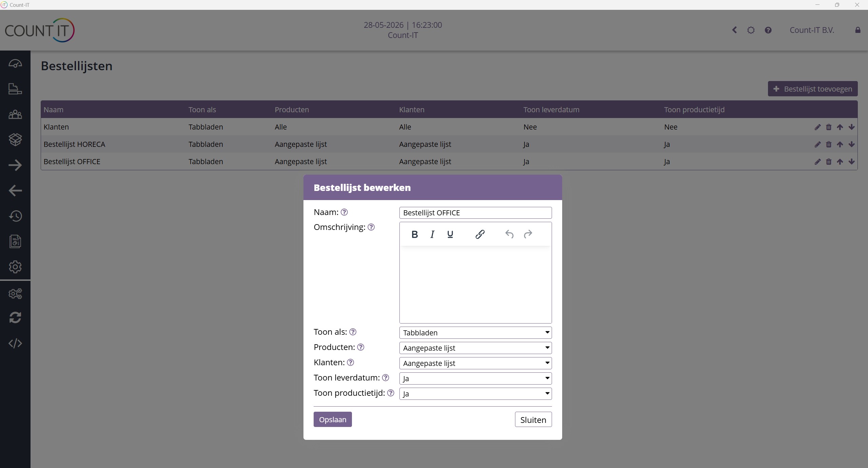This screenshot has width=868, height=468.
Task: Open the Producten dropdown
Action: (x=475, y=348)
